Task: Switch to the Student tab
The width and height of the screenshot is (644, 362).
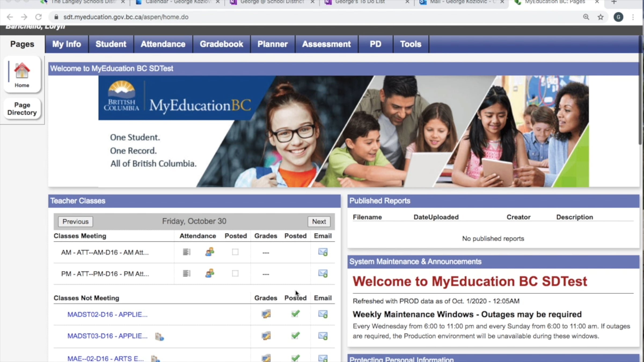Action: (111, 44)
